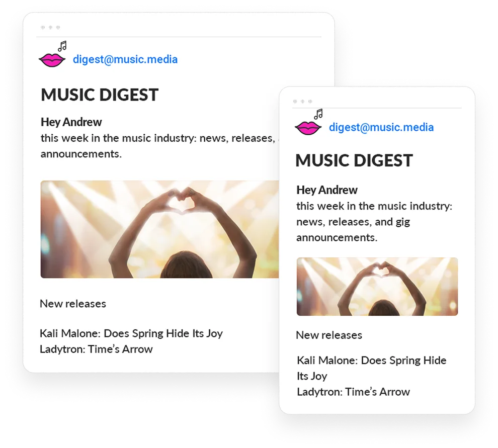
Task: Click first window dot in mobile preview
Action: 295,101
